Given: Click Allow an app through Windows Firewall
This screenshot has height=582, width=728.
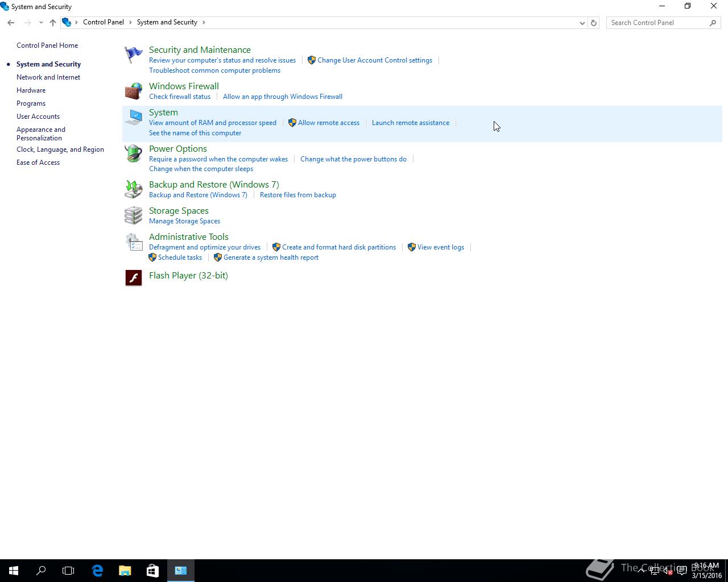Looking at the screenshot, I should point(283,97).
